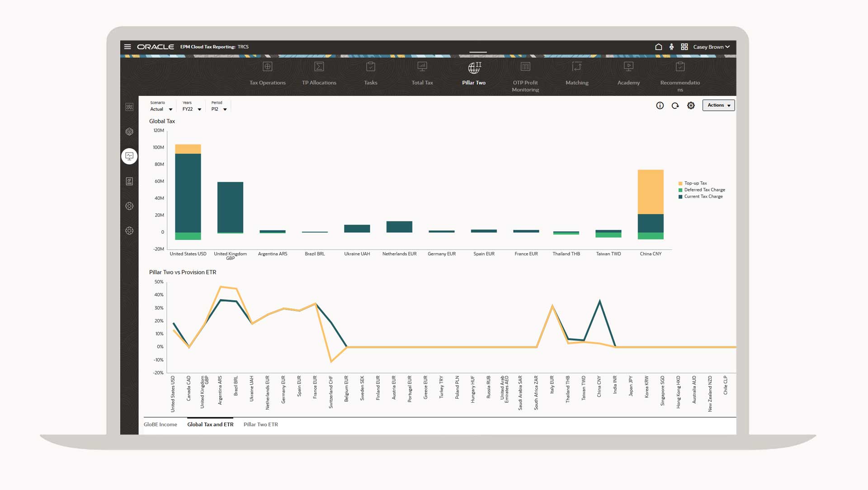Toggle Deferred Tax Charge legend entry

point(704,190)
